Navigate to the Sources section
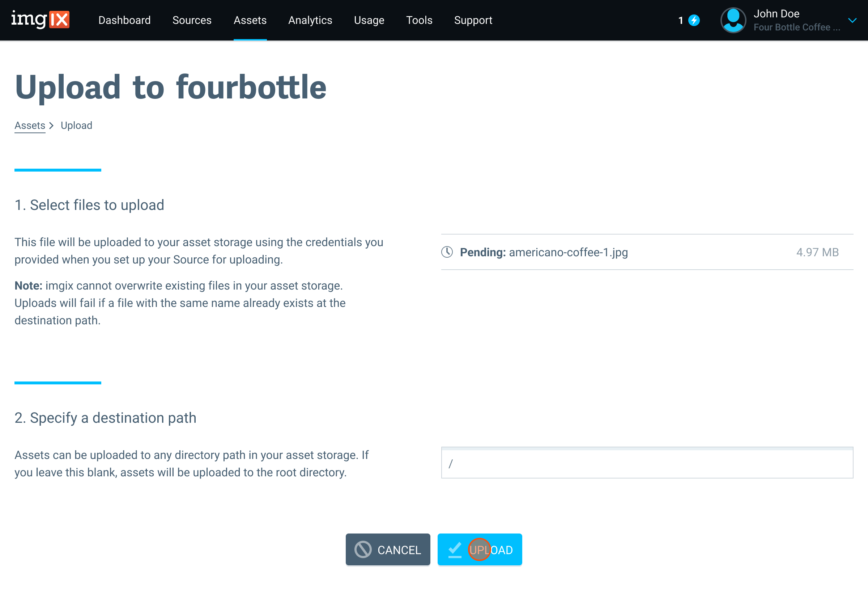 click(192, 20)
